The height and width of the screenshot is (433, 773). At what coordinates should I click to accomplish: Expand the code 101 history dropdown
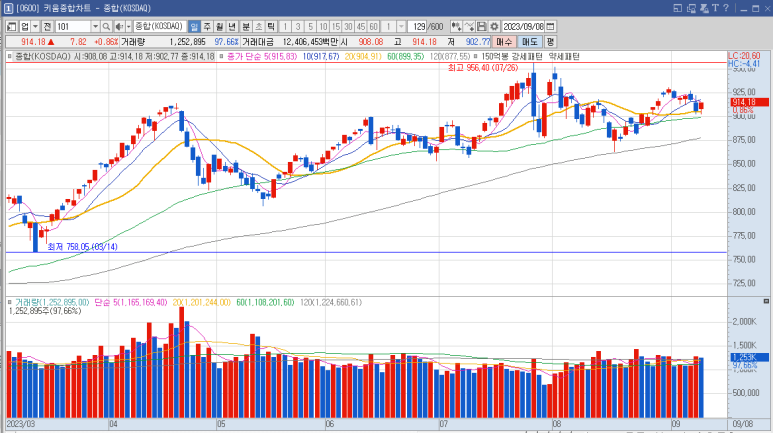pos(95,26)
